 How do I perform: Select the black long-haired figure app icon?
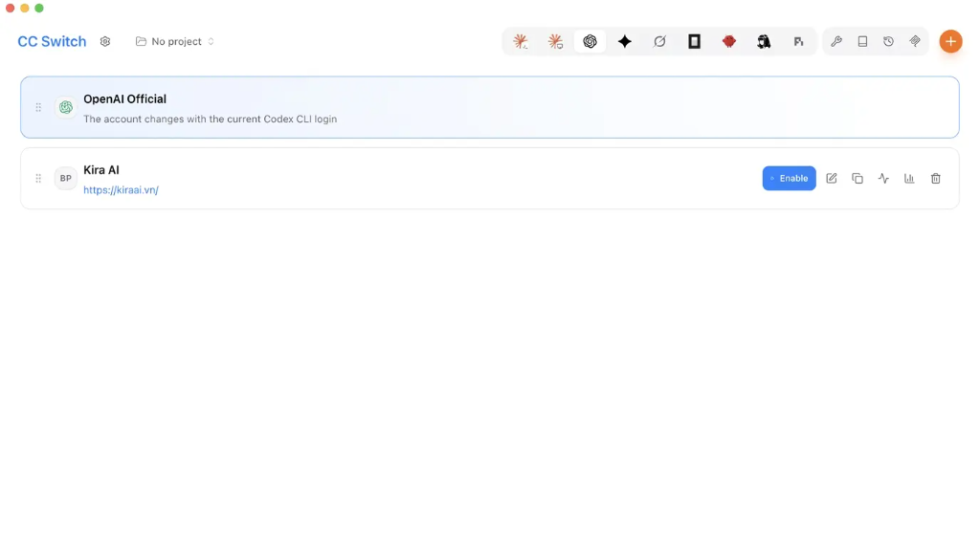(x=764, y=41)
